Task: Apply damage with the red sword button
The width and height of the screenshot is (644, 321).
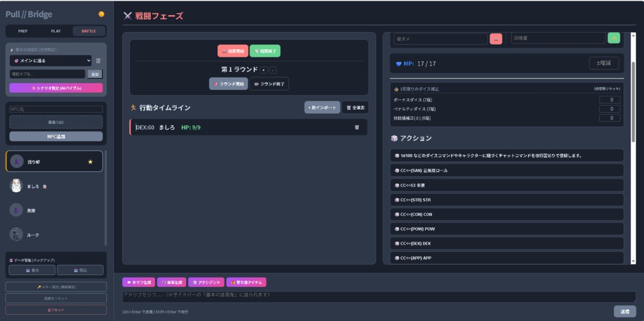Action: pos(496,38)
